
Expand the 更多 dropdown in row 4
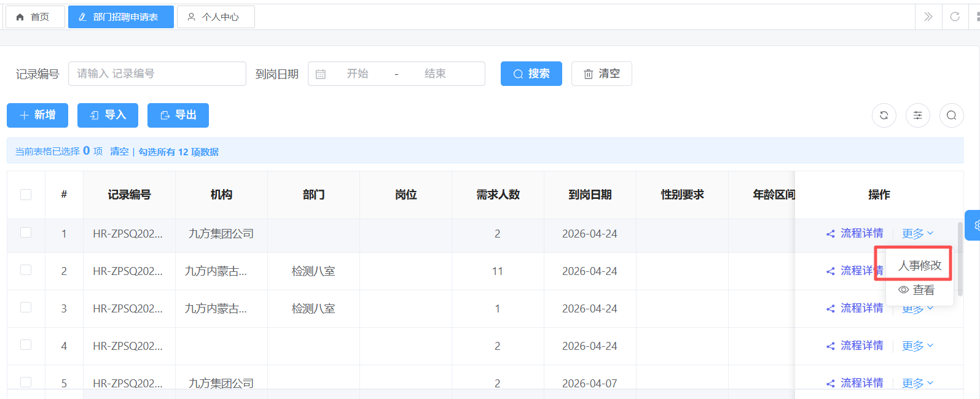pos(917,346)
